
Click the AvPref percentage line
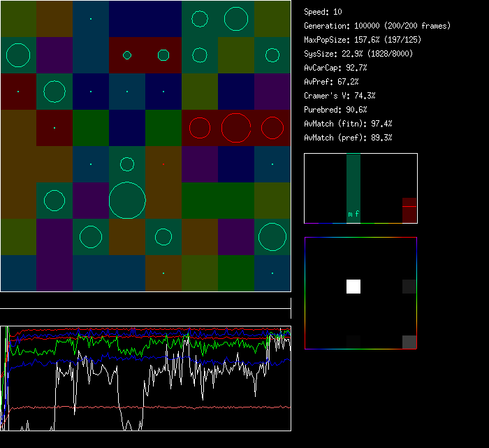tap(331, 82)
